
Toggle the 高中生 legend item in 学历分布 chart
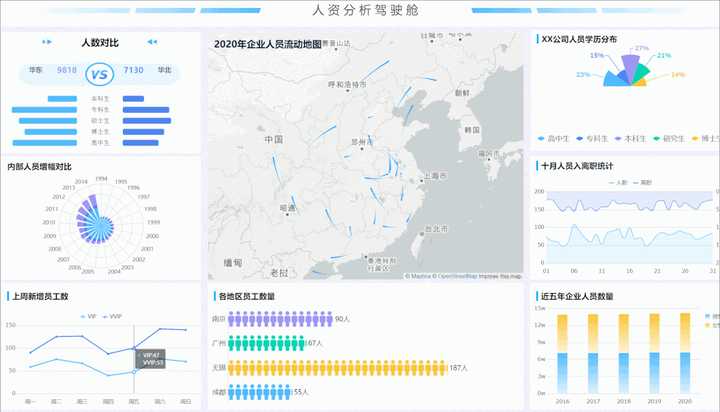[553, 138]
